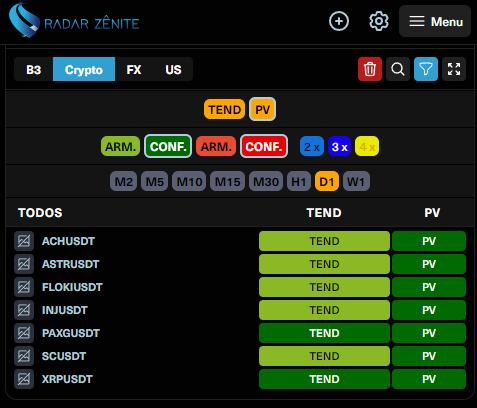477x408 pixels.
Task: Click the add plus circle icon
Action: point(339,21)
